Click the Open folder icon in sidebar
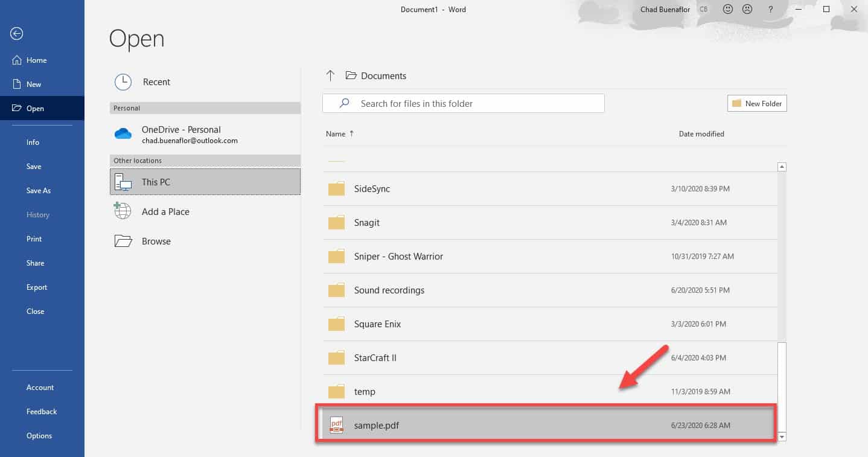Viewport: 868px width, 457px height. click(17, 109)
